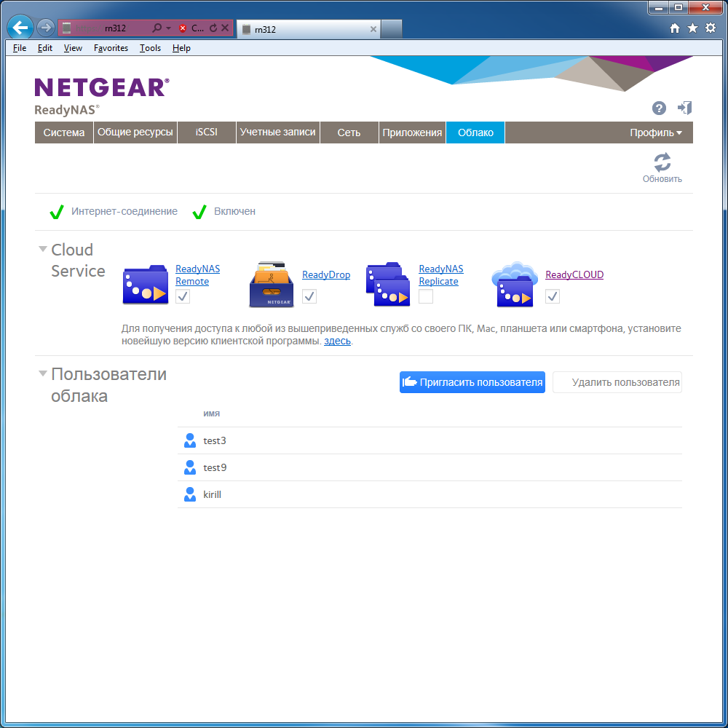Click the user icon next to test3

190,440
